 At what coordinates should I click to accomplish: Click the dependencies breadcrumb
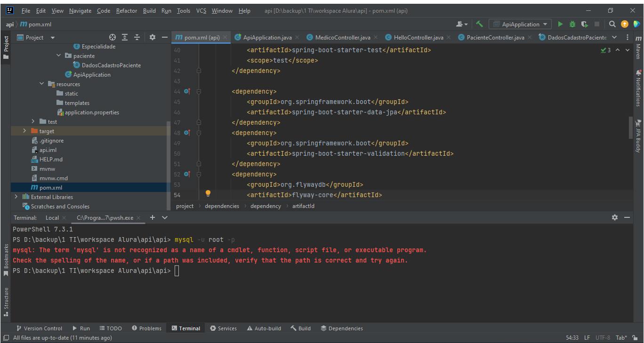pos(222,206)
